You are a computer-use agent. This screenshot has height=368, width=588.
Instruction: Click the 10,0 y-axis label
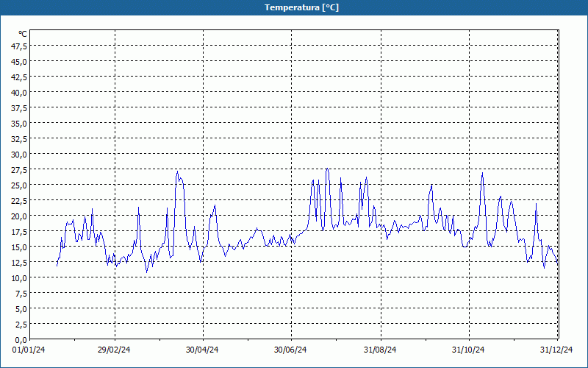click(x=20, y=278)
